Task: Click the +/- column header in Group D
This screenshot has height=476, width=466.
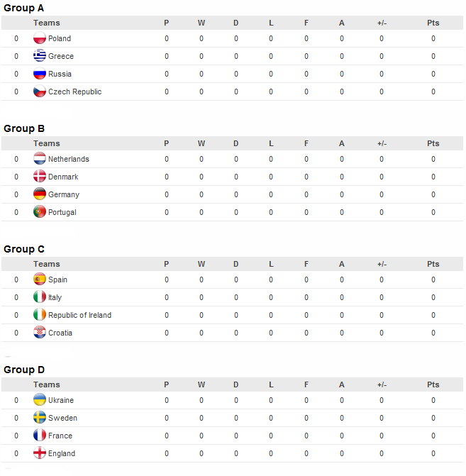Action: coord(382,384)
